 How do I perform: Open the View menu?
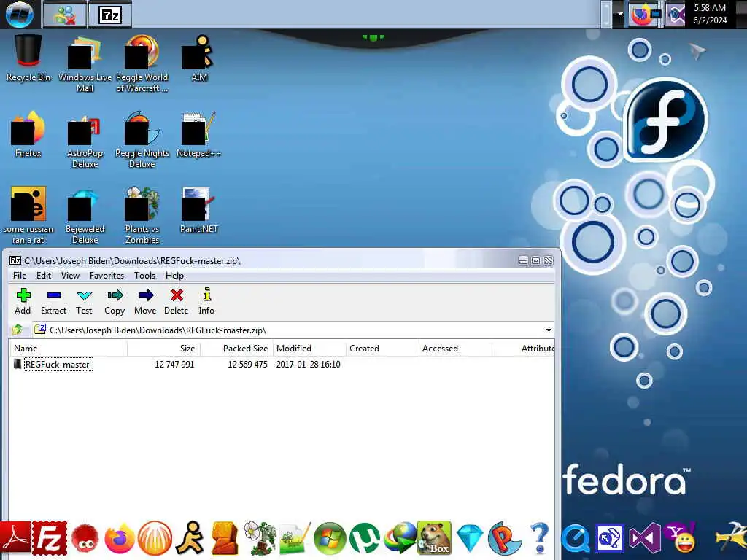(70, 276)
